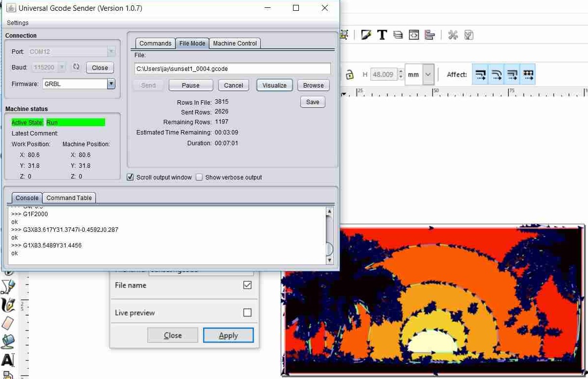Image resolution: width=588 pixels, height=379 pixels.
Task: Open the Baud 115200 dropdown
Action: point(62,67)
